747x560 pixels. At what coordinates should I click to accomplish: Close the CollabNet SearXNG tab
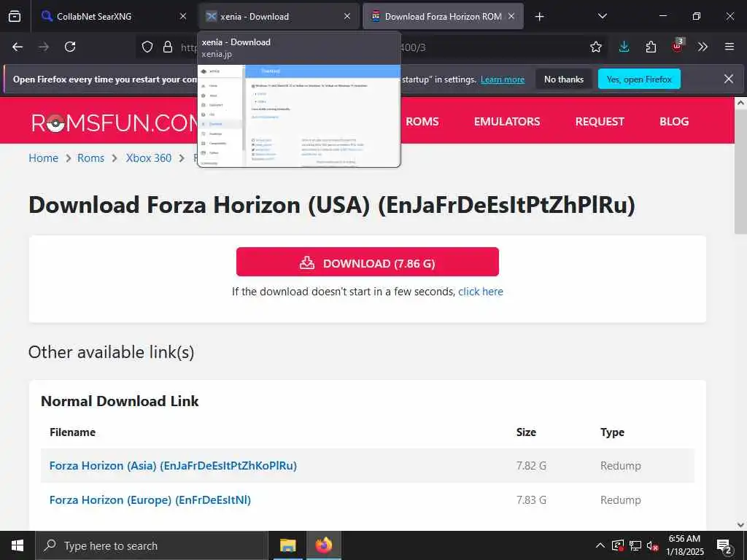(x=183, y=16)
